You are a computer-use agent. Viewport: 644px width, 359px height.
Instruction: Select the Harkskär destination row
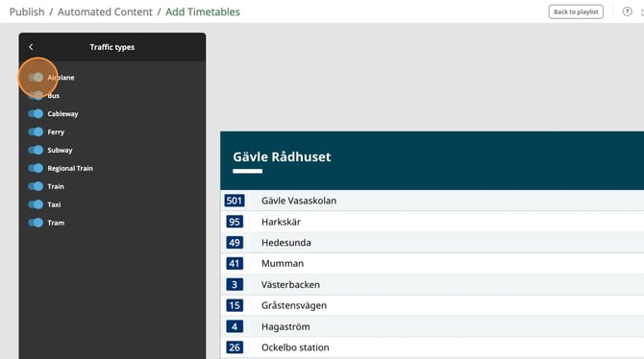(x=433, y=222)
